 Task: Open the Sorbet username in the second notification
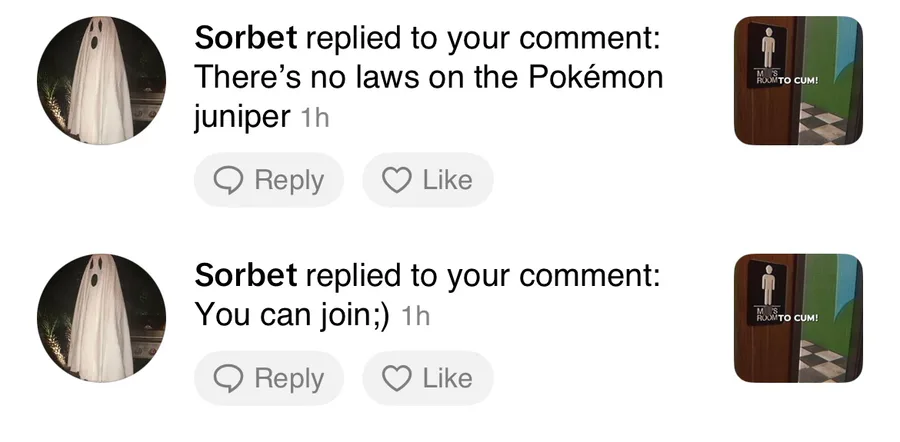click(246, 276)
